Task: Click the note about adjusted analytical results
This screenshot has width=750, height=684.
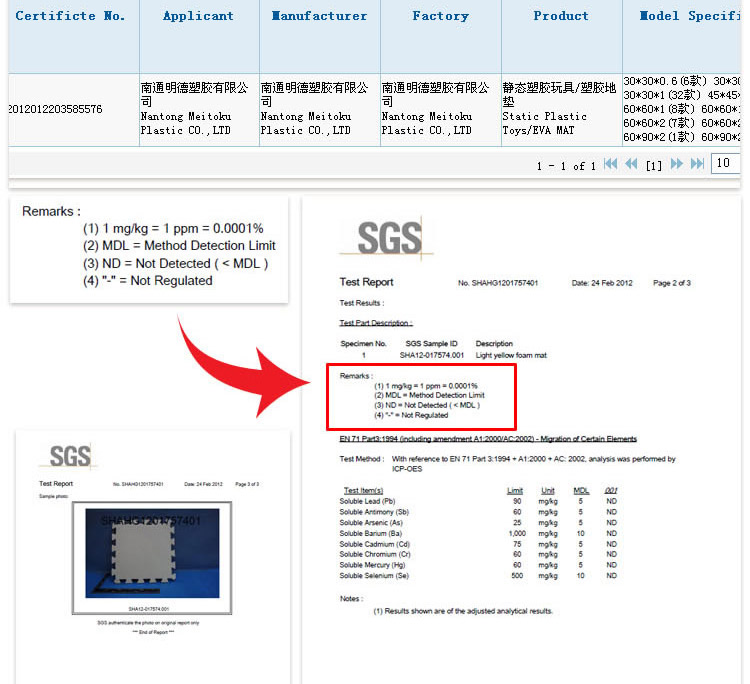Action: pos(463,611)
